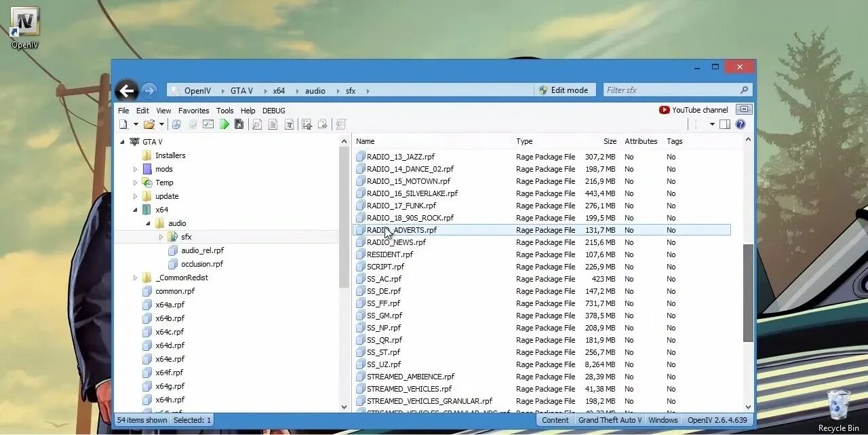Viewport: 868px width, 435px height.
Task: Click the lined document toolbar icon
Action: (273, 124)
